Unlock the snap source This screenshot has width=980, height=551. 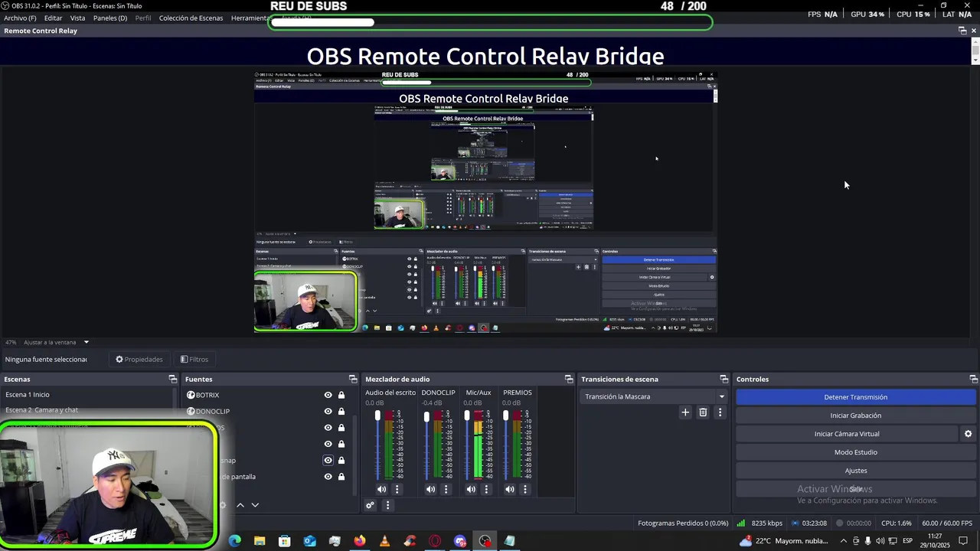point(341,460)
